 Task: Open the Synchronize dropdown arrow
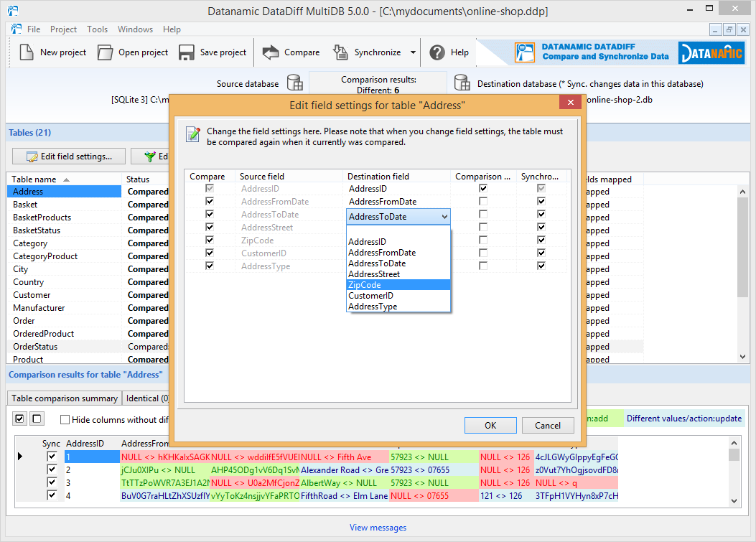tap(414, 52)
